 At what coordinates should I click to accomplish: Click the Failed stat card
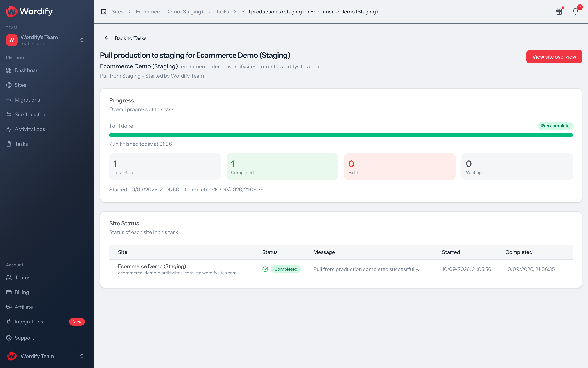[399, 167]
